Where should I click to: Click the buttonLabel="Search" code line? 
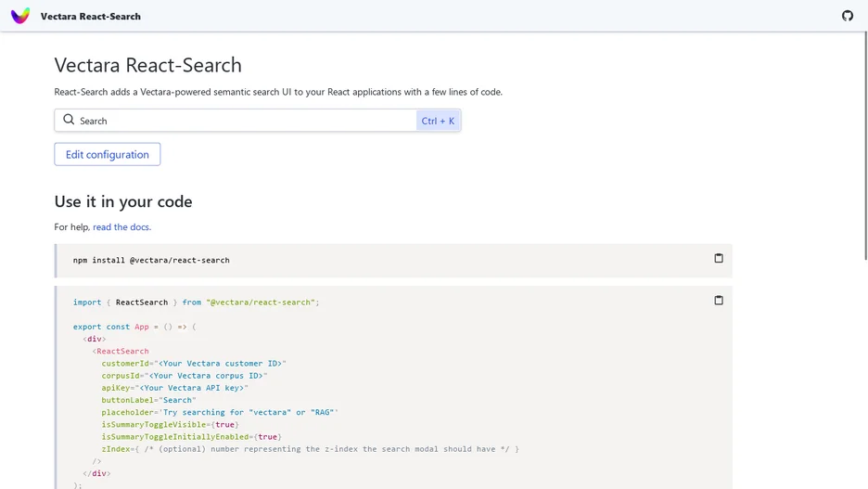pos(149,400)
